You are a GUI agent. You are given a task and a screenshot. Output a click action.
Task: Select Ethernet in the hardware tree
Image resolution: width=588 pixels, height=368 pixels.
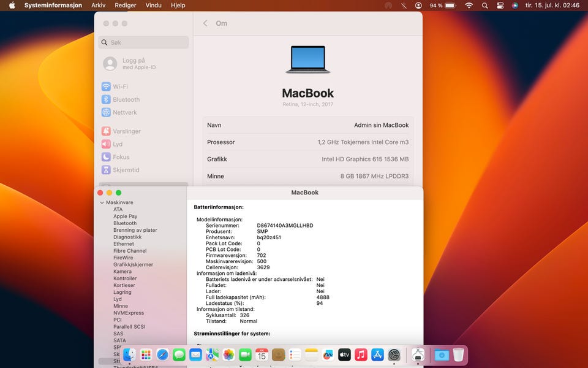click(123, 244)
